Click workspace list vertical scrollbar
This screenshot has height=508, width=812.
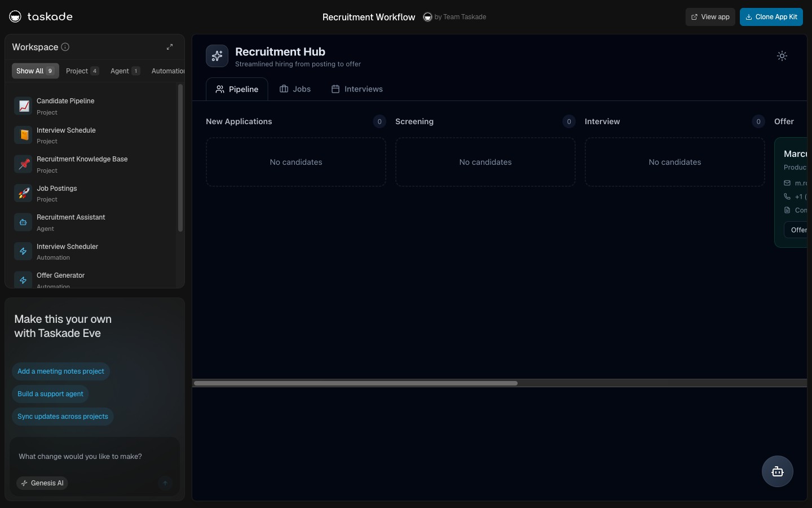[x=180, y=158]
